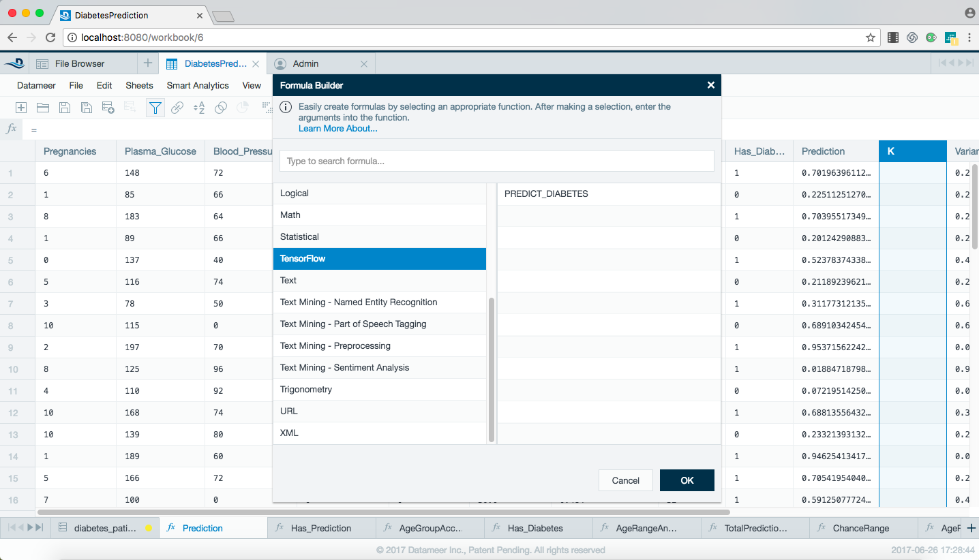This screenshot has width=979, height=560.
Task: Open the Edit menu
Action: (x=104, y=85)
